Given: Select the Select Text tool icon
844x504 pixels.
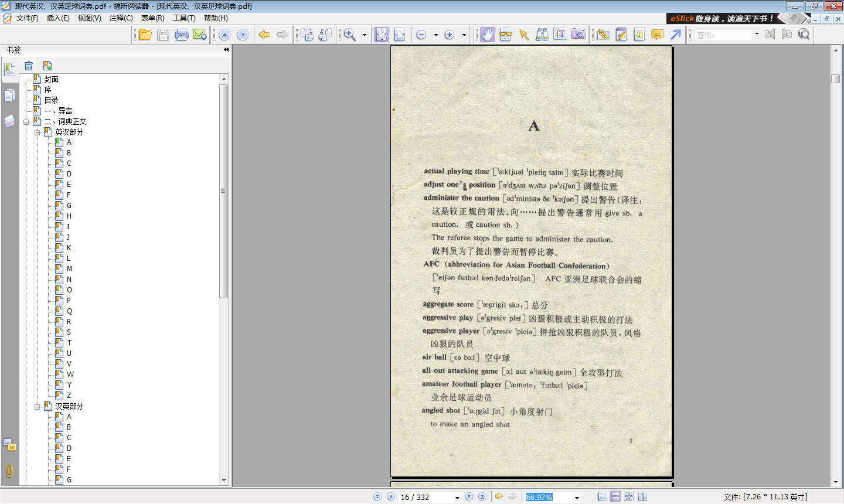Looking at the screenshot, I should tap(560, 35).
